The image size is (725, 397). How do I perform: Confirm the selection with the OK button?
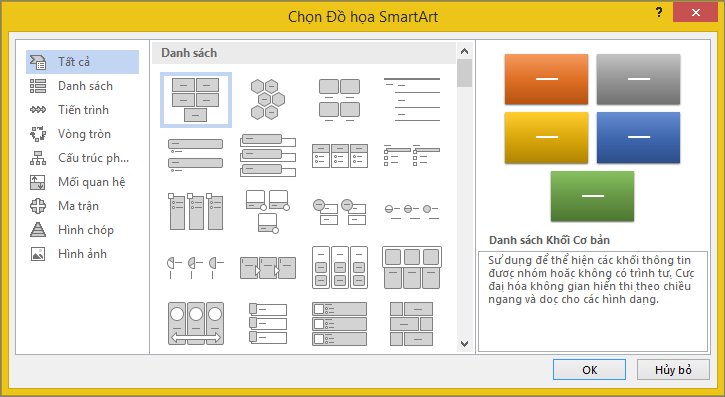click(590, 370)
